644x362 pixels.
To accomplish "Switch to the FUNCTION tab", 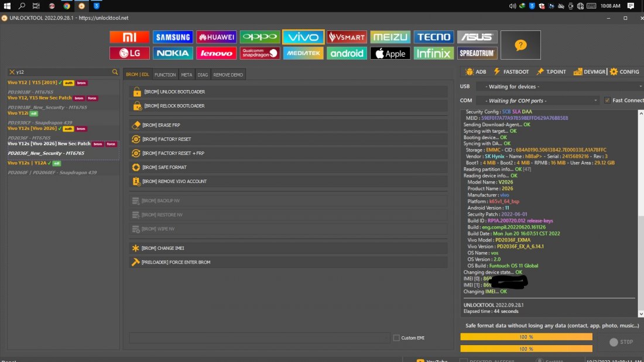I will click(165, 75).
